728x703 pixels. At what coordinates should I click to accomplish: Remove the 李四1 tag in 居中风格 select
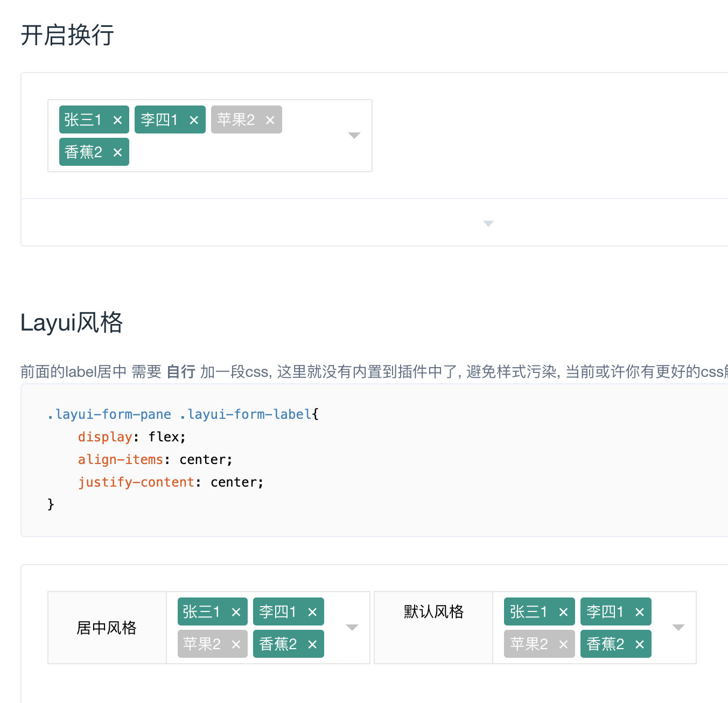(312, 612)
